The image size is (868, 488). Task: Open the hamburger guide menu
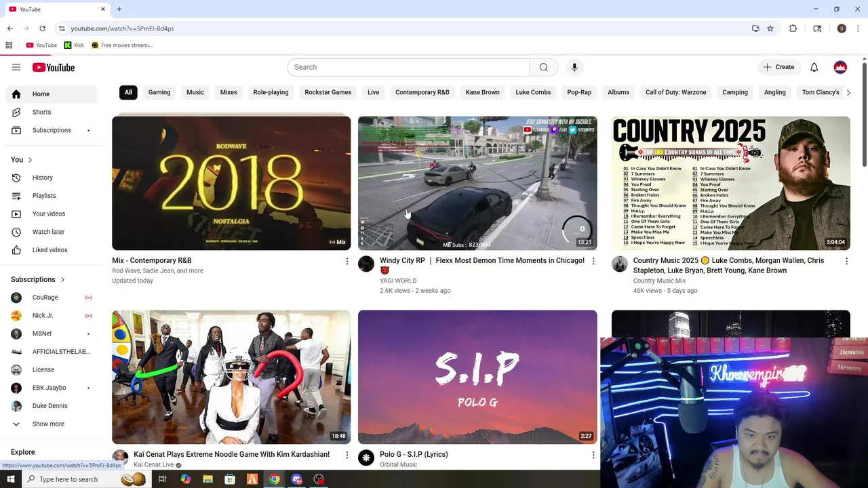point(16,67)
